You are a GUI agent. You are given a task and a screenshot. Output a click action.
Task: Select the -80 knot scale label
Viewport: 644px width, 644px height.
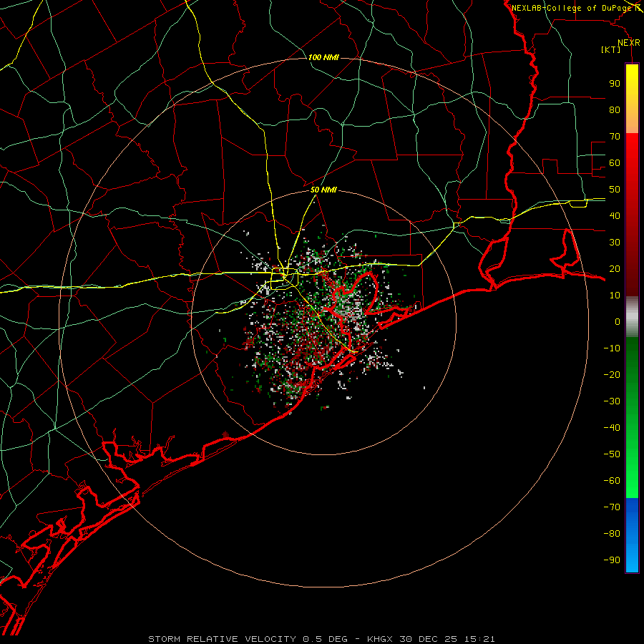[612, 534]
